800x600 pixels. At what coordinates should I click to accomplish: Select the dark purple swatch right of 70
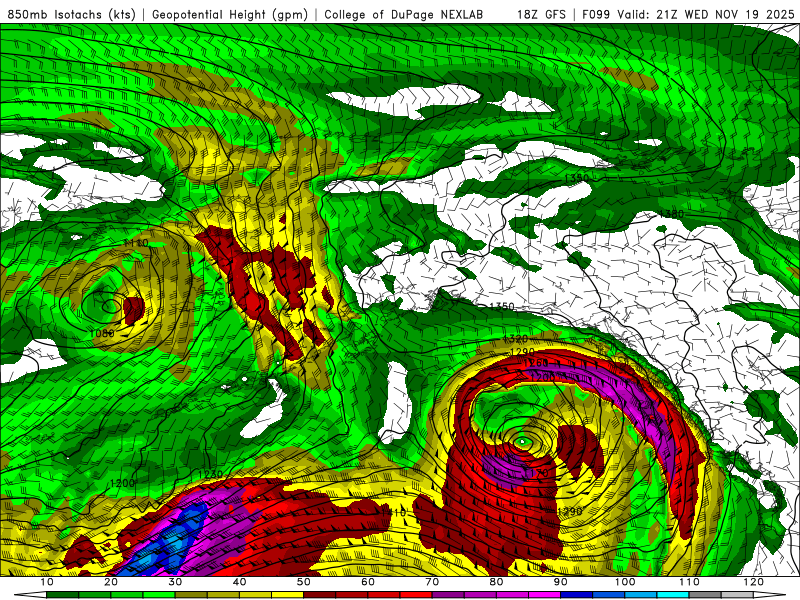pyautogui.click(x=448, y=595)
